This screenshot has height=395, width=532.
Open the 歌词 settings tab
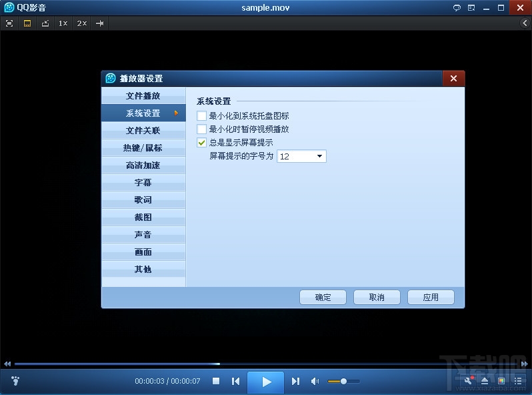tap(143, 200)
